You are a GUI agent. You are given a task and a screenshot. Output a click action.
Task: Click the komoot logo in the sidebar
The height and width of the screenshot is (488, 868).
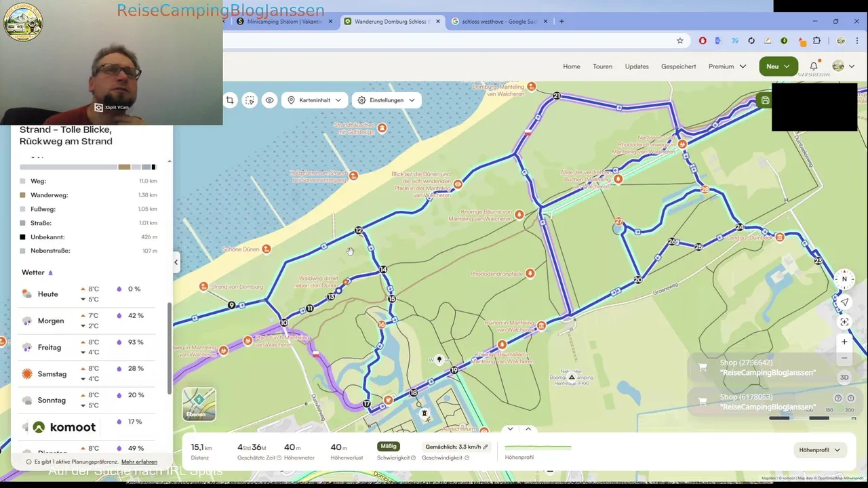point(65,427)
